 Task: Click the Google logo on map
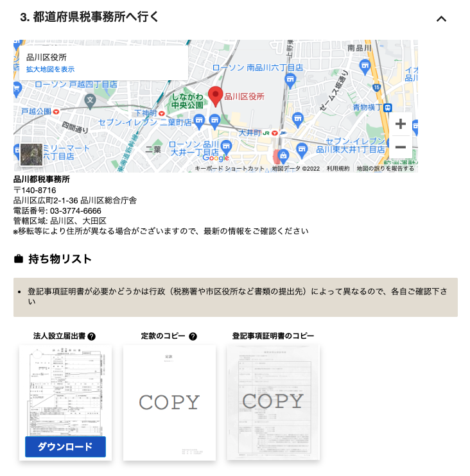coord(216,158)
